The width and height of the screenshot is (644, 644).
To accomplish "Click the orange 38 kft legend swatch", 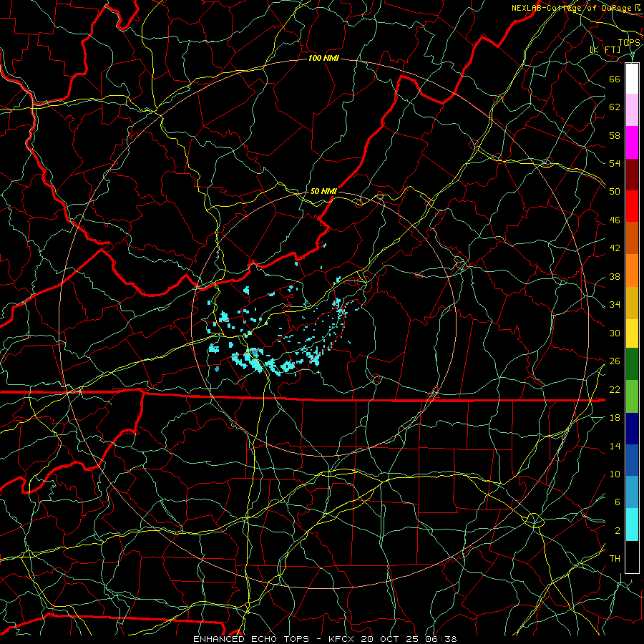I will click(x=632, y=270).
